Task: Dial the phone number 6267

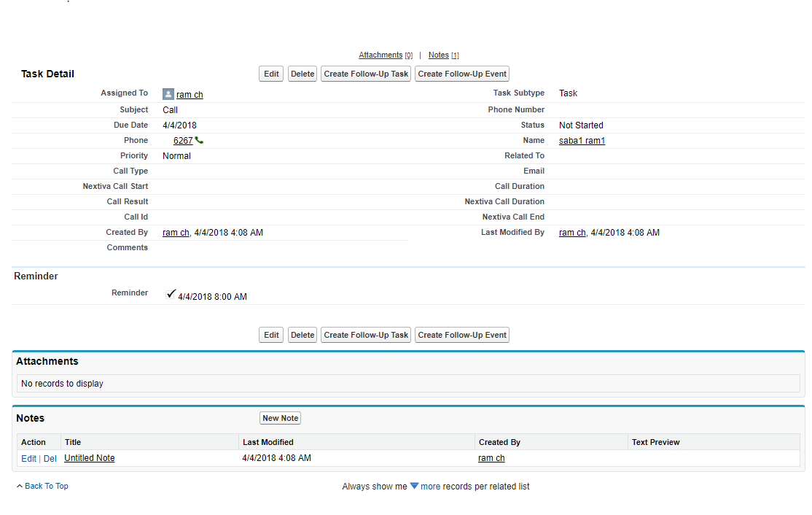Action: pyautogui.click(x=183, y=140)
